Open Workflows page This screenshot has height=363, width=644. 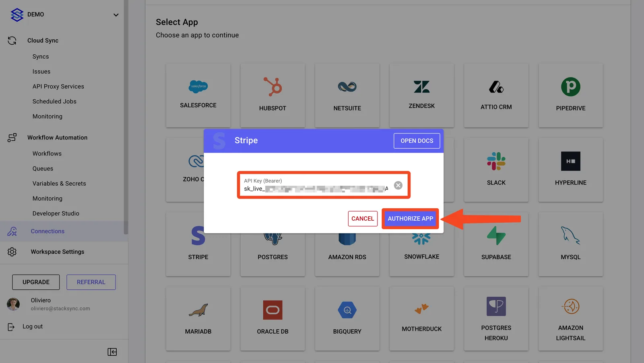pyautogui.click(x=47, y=154)
